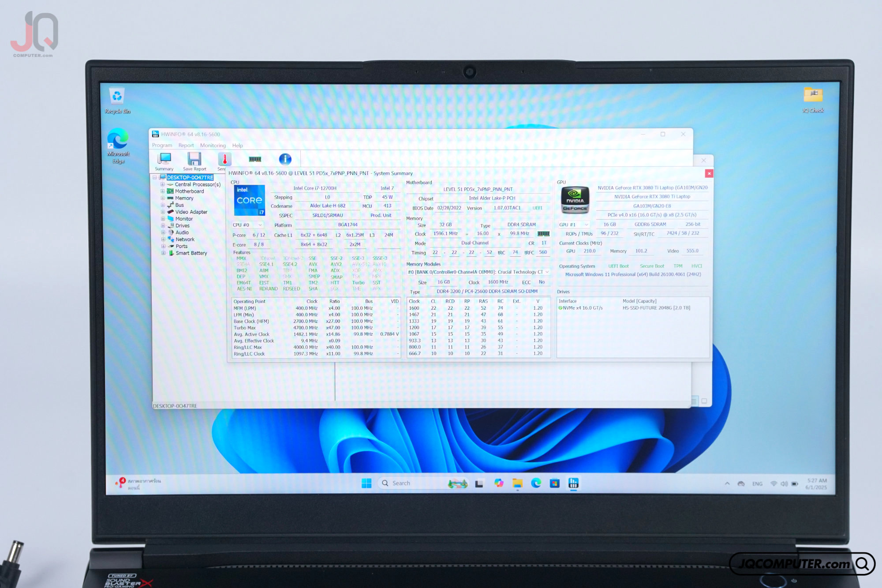Open the Monitoring menu
Screen dimensions: 882x588
pos(213,146)
